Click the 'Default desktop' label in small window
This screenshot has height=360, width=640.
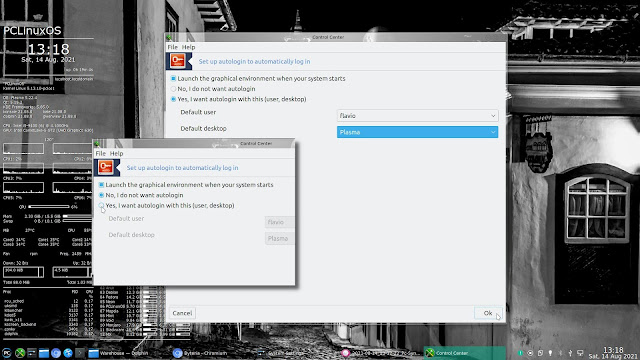point(131,235)
